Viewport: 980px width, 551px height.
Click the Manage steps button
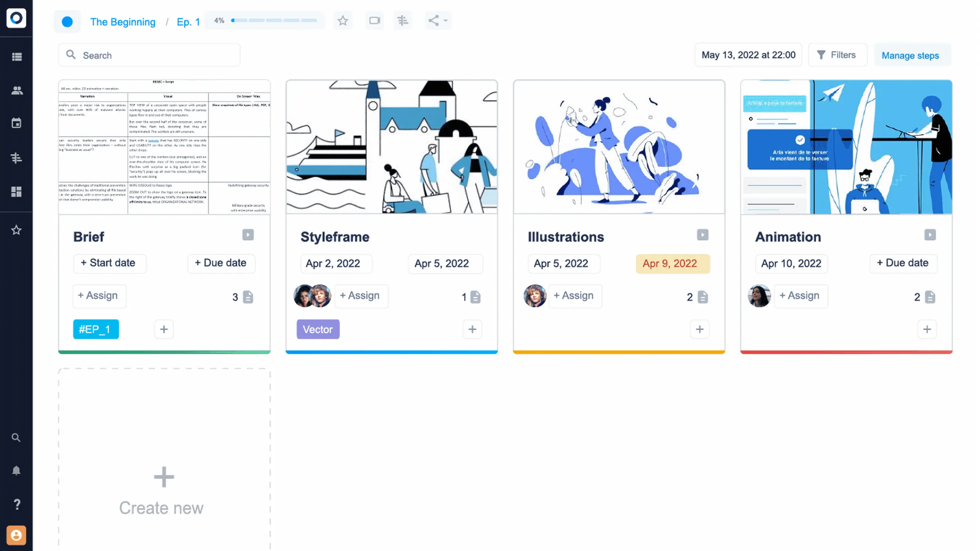coord(910,55)
